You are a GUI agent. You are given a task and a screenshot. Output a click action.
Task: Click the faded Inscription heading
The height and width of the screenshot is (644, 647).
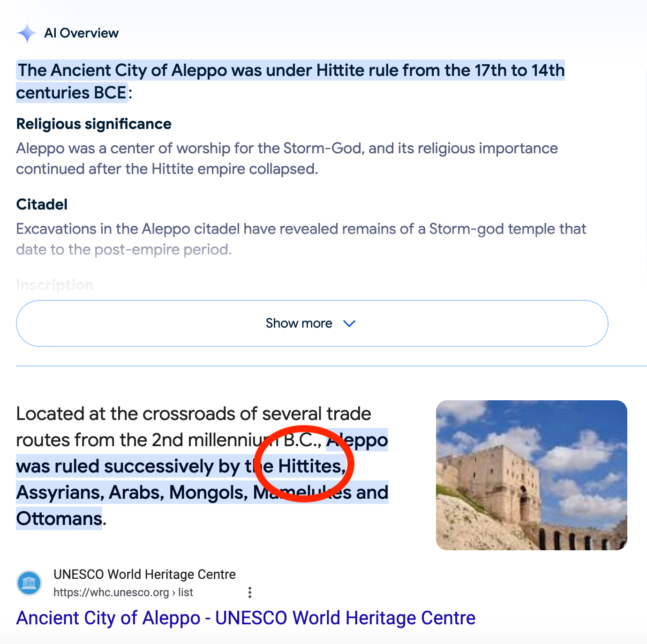pyautogui.click(x=55, y=285)
